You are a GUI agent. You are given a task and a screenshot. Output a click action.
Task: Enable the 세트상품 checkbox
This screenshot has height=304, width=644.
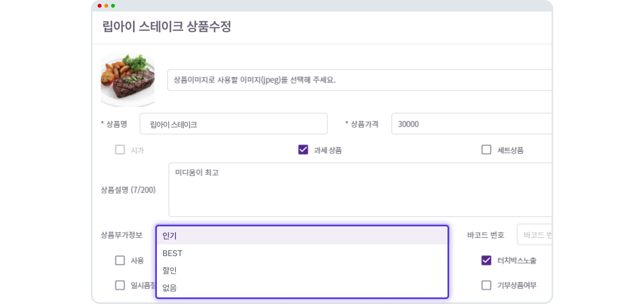(x=486, y=150)
